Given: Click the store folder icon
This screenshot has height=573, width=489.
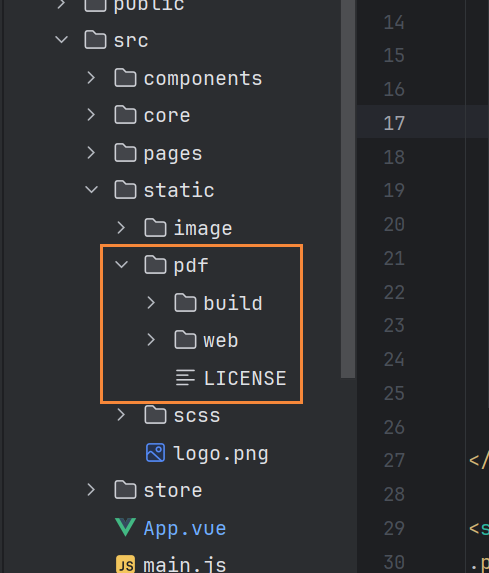Looking at the screenshot, I should pyautogui.click(x=125, y=490).
